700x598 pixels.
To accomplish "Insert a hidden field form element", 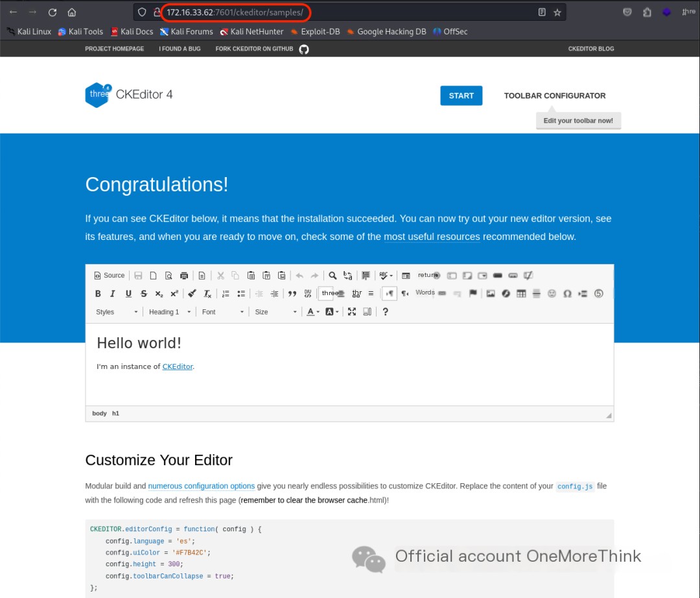I will click(x=528, y=276).
